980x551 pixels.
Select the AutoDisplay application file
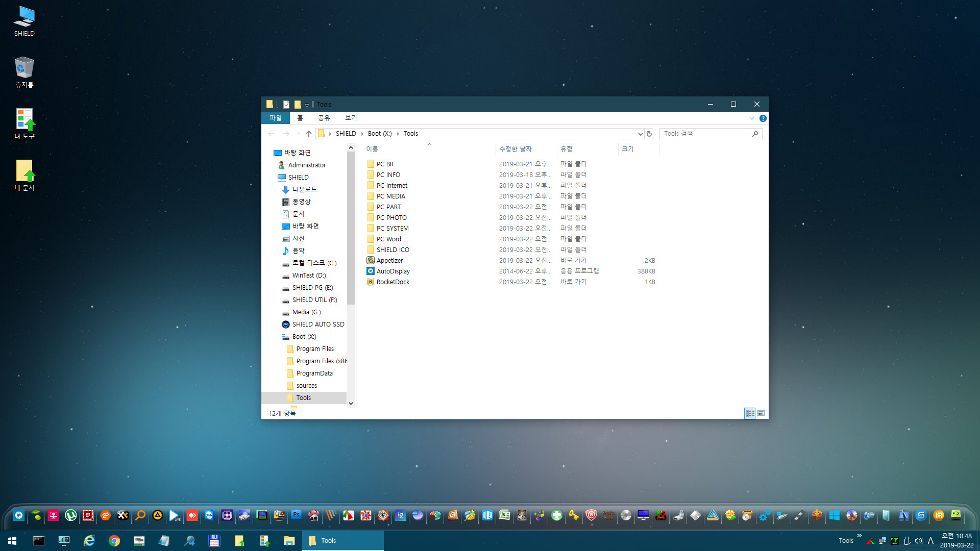pos(393,271)
